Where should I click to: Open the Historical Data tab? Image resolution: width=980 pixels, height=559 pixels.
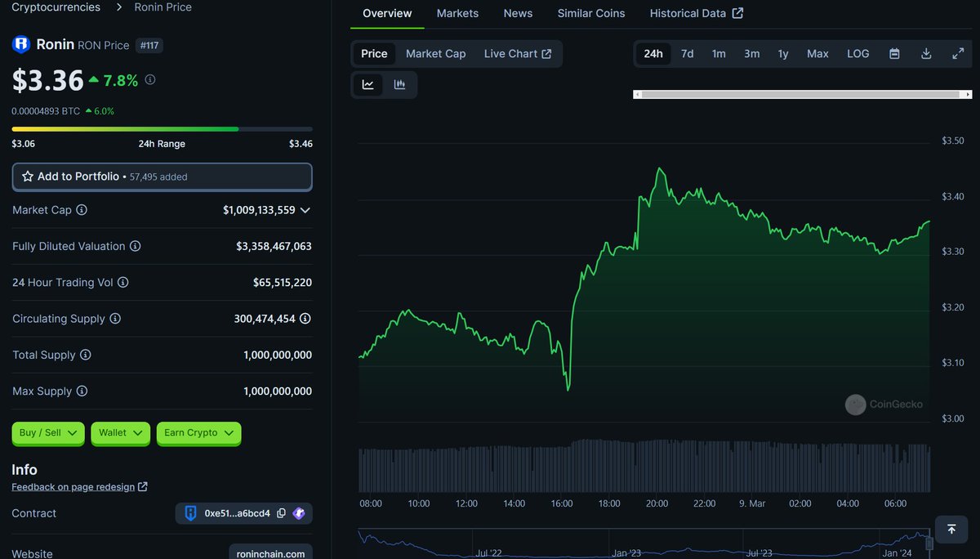coord(697,13)
